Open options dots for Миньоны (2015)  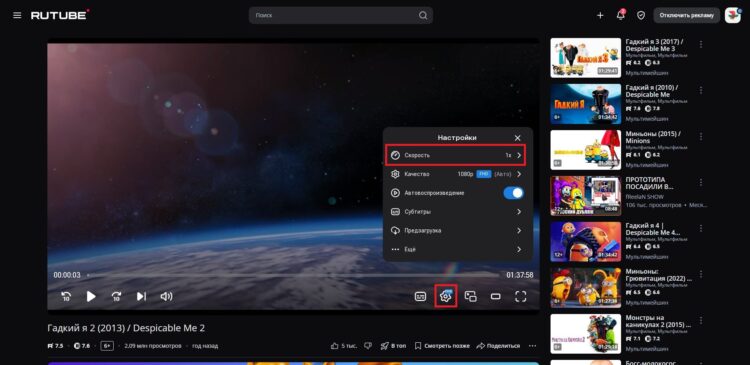click(701, 136)
